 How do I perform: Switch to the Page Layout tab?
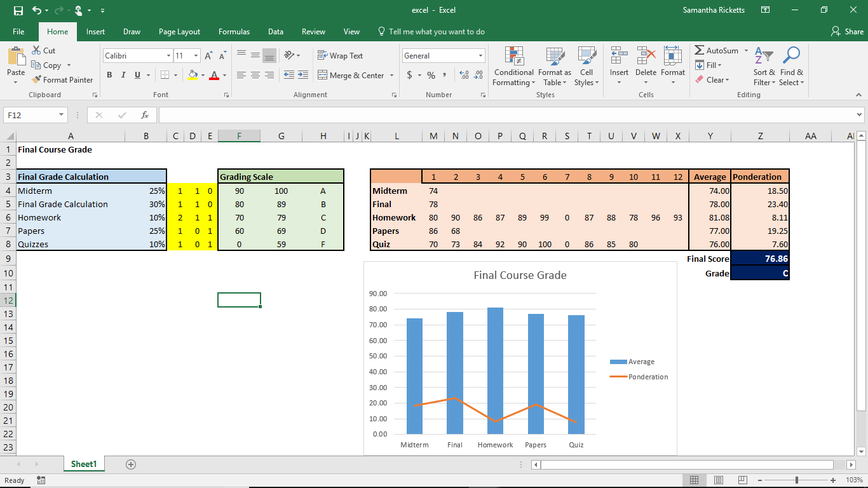179,31
